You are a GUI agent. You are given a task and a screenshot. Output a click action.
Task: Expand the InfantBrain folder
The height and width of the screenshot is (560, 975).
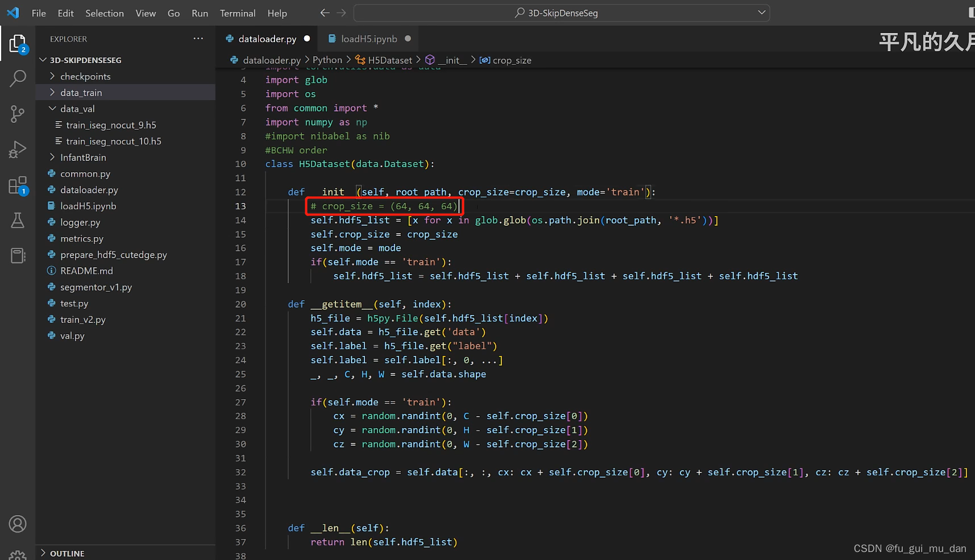click(52, 157)
